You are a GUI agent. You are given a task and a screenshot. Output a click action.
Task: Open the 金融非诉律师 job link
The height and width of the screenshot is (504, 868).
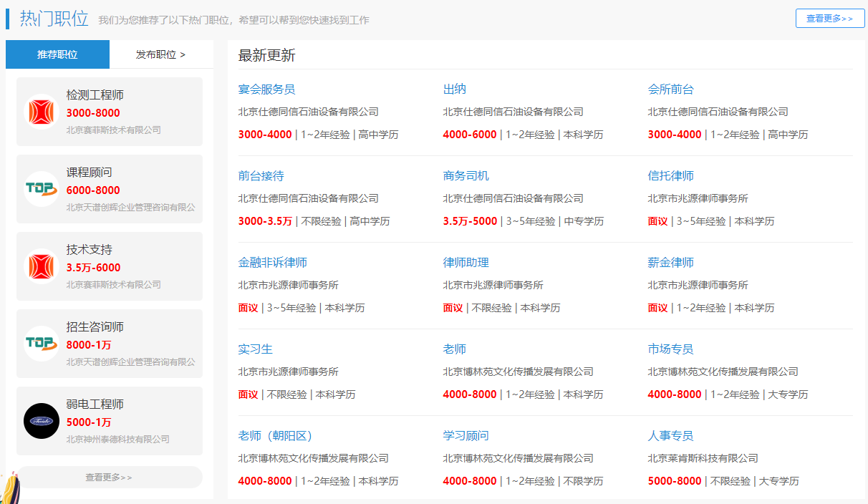(272, 263)
